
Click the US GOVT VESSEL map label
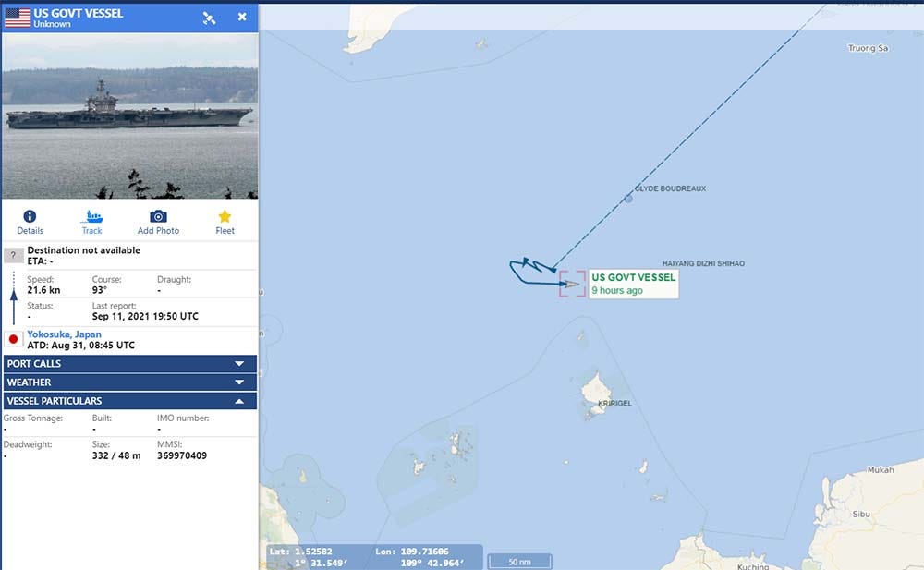(x=634, y=284)
